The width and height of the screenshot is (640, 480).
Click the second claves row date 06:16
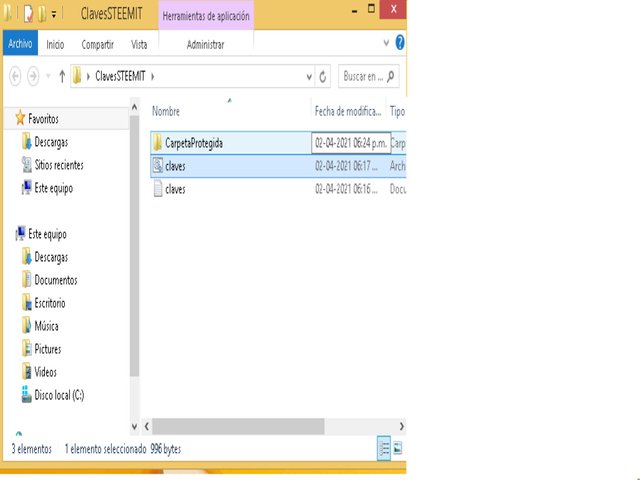(346, 189)
